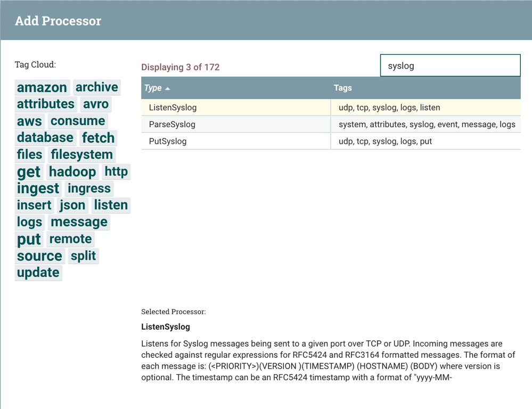Filter by the consume tag
This screenshot has width=532, height=409.
pos(78,121)
